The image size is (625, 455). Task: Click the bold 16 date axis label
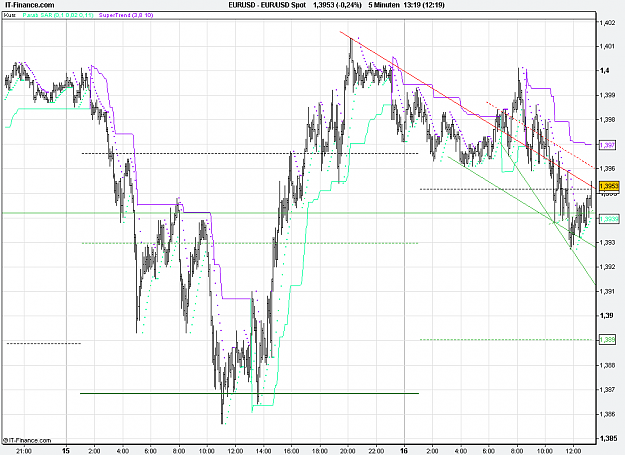[x=405, y=451]
